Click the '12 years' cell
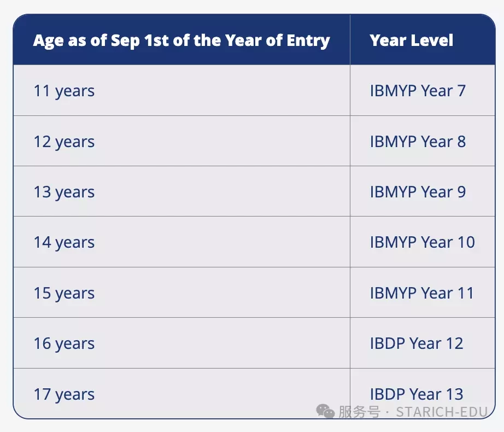 181,141
